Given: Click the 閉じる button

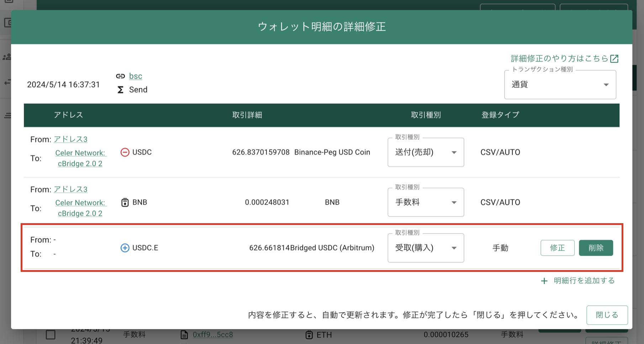Looking at the screenshot, I should tap(607, 315).
